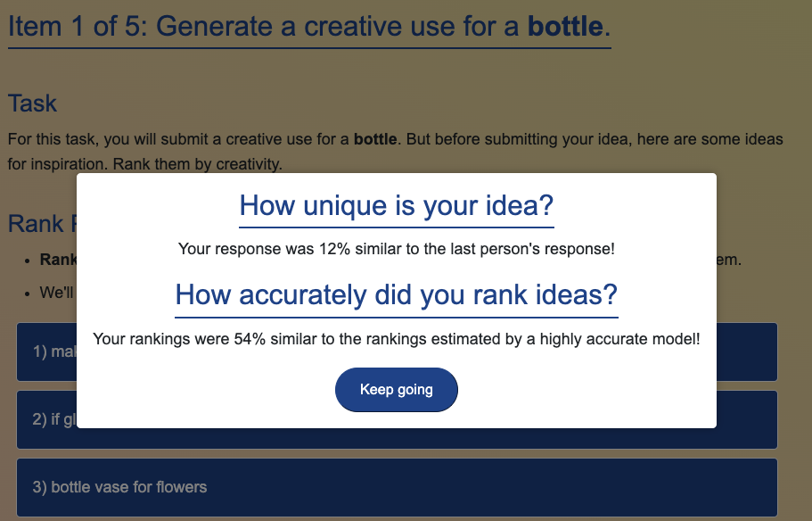Select the first ranked idea card
The height and width of the screenshot is (521, 812).
tap(46, 352)
